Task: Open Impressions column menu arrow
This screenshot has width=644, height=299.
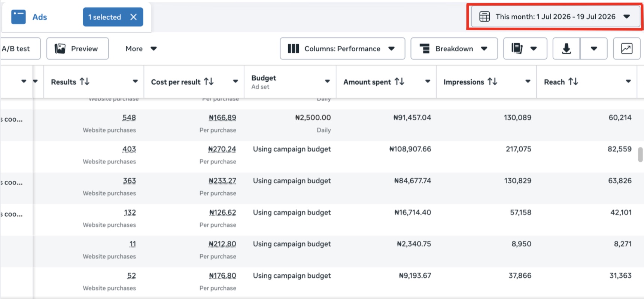Action: [528, 81]
